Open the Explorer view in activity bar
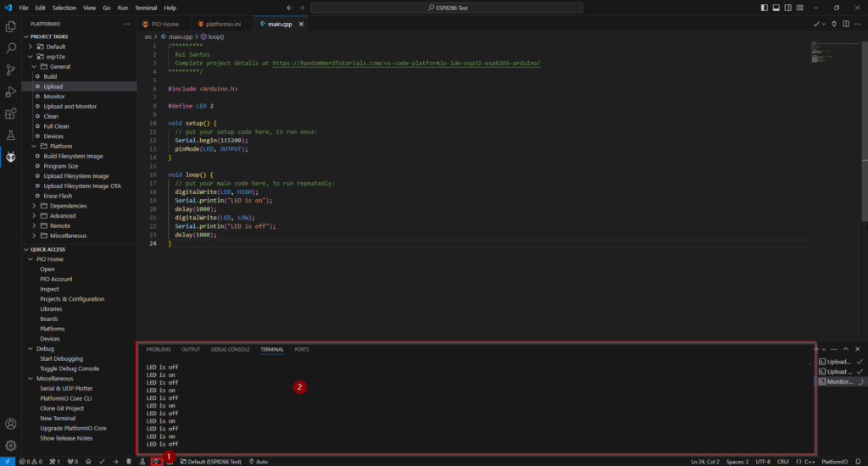Screen dimensions: 868x466 click(x=10, y=26)
